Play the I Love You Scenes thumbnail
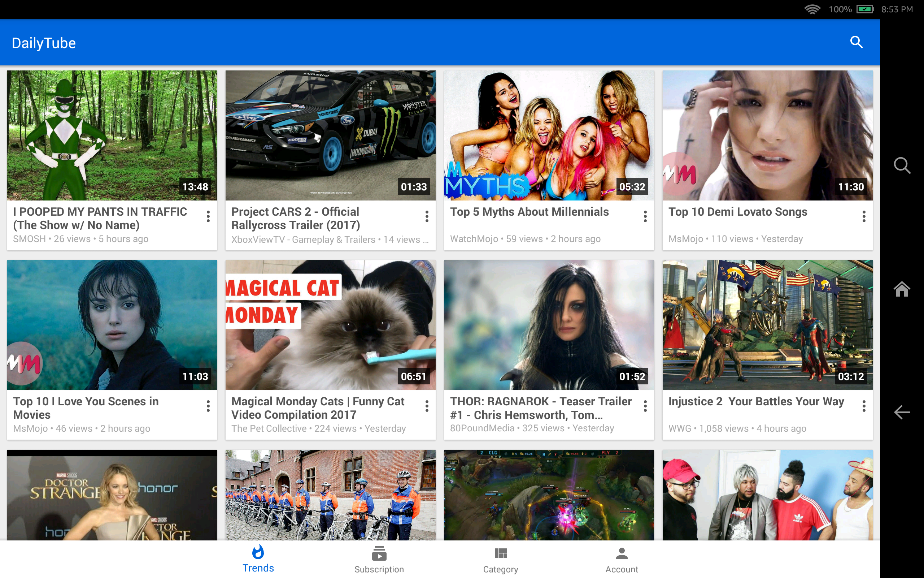This screenshot has width=924, height=578. 112,325
